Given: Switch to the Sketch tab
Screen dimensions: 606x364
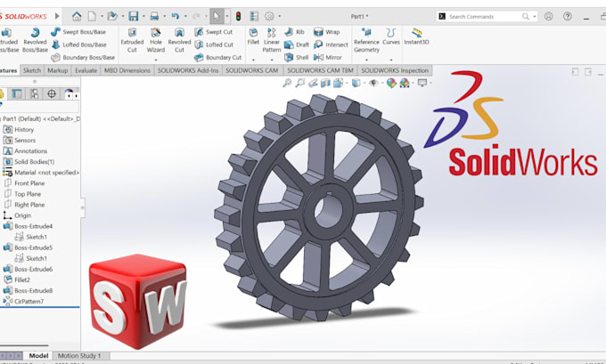Looking at the screenshot, I should (x=32, y=70).
